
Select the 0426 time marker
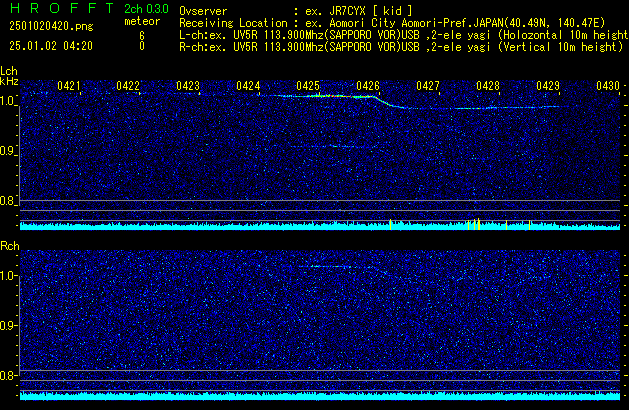368,86
